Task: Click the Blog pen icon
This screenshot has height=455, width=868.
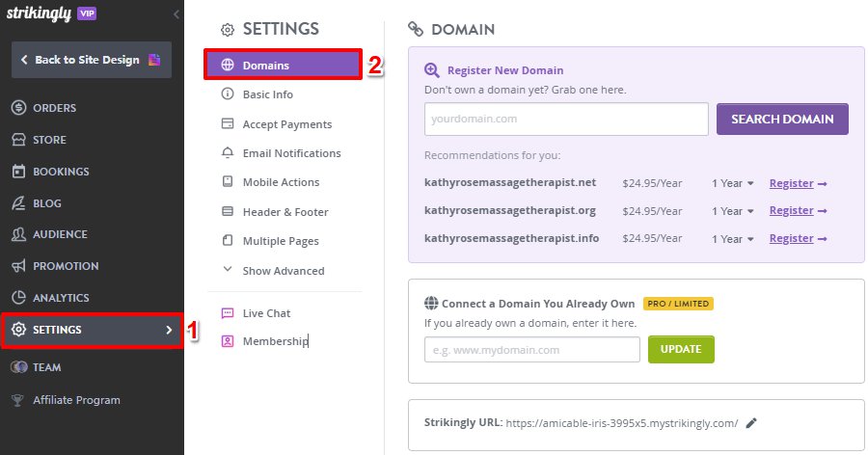Action: 19,203
